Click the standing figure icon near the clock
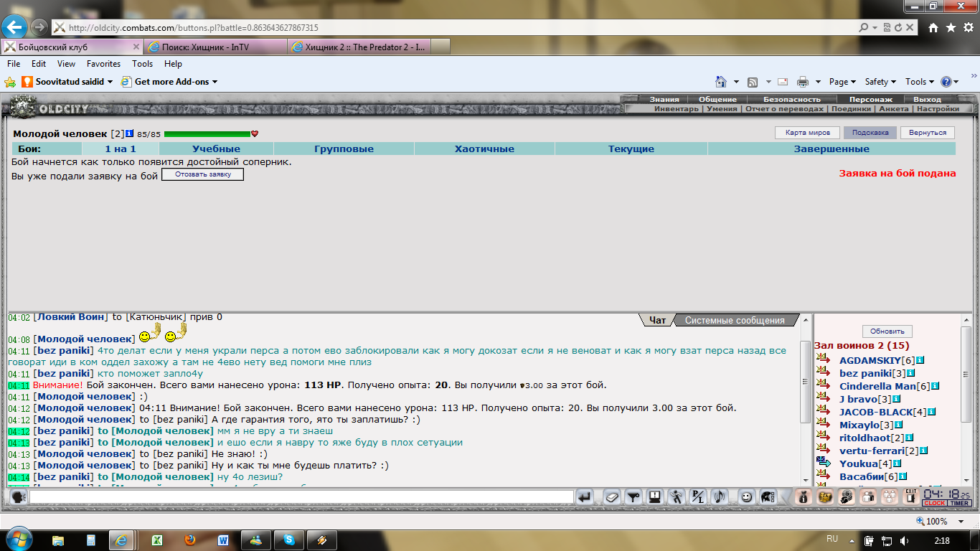This screenshot has width=980, height=551. (868, 496)
